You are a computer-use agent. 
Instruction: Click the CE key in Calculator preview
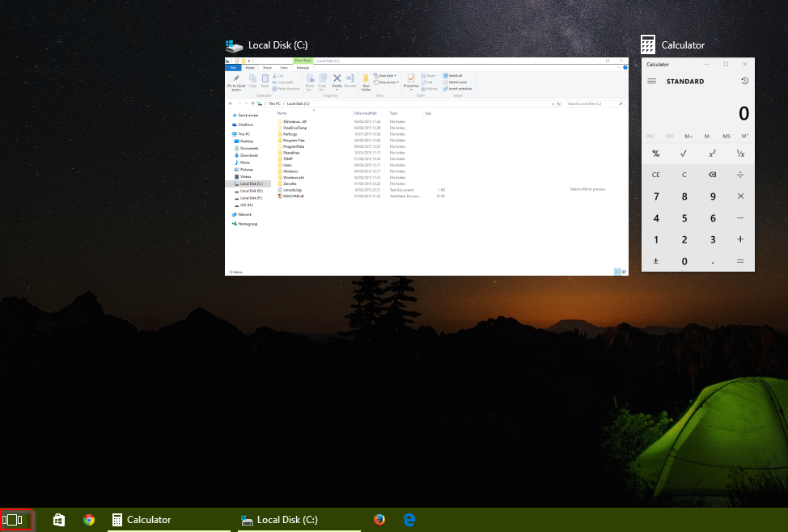[x=656, y=175]
